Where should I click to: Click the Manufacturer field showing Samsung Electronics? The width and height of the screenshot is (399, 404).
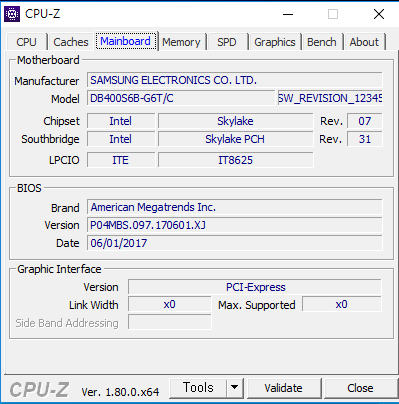click(235, 80)
